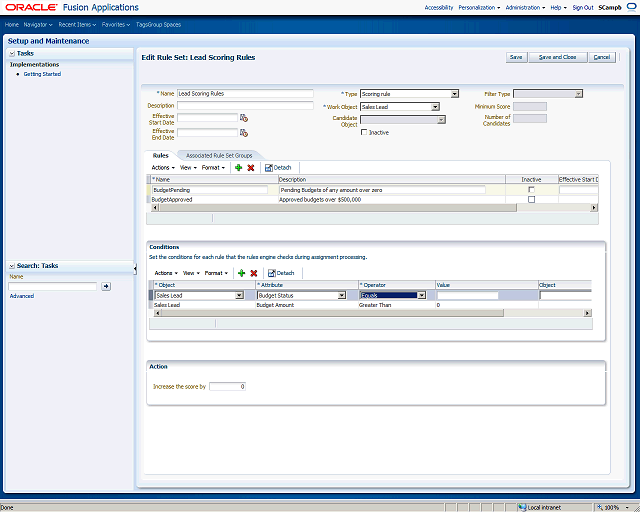Detach the Rules table
This screenshot has width=640, height=512.
278,167
